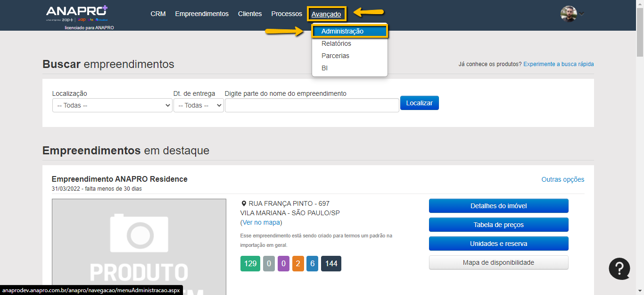
Task: Focus the empreendimento name search field
Action: point(312,105)
